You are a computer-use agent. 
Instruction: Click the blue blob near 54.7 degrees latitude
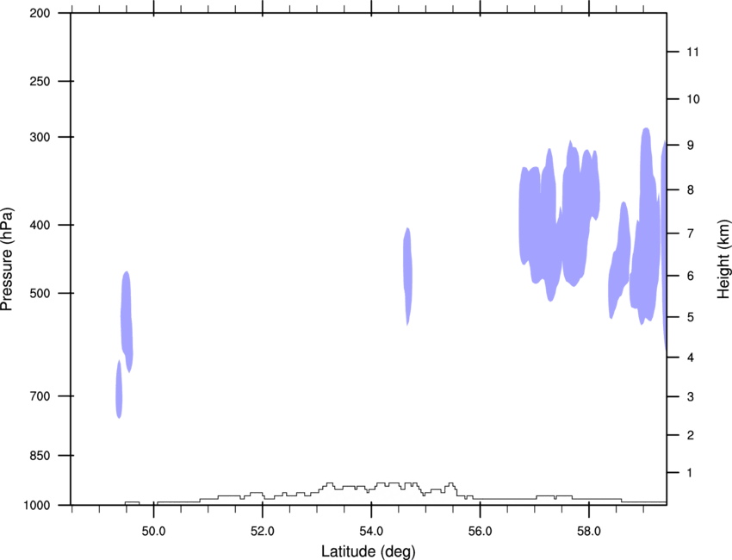pyautogui.click(x=407, y=276)
